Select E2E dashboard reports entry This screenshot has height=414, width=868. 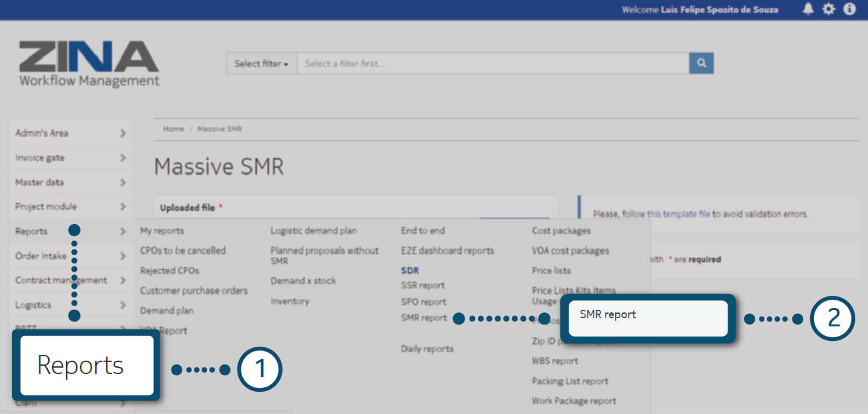pyautogui.click(x=447, y=251)
